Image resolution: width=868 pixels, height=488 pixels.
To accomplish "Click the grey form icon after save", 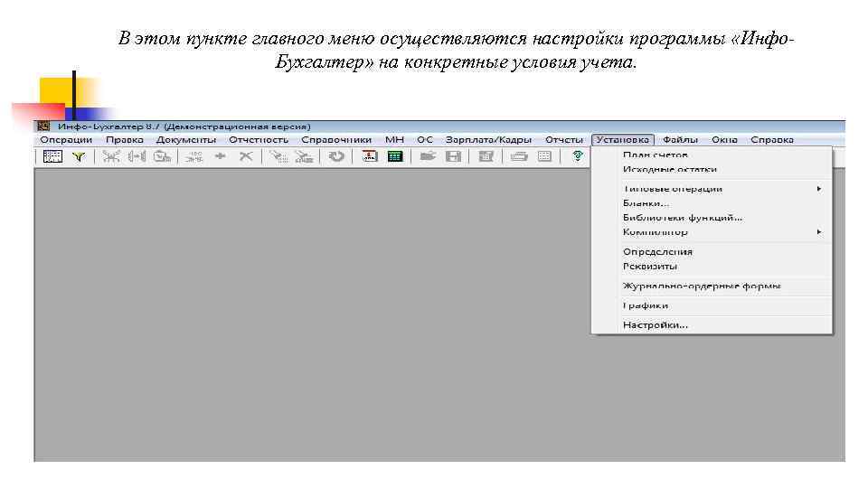I will coord(486,156).
